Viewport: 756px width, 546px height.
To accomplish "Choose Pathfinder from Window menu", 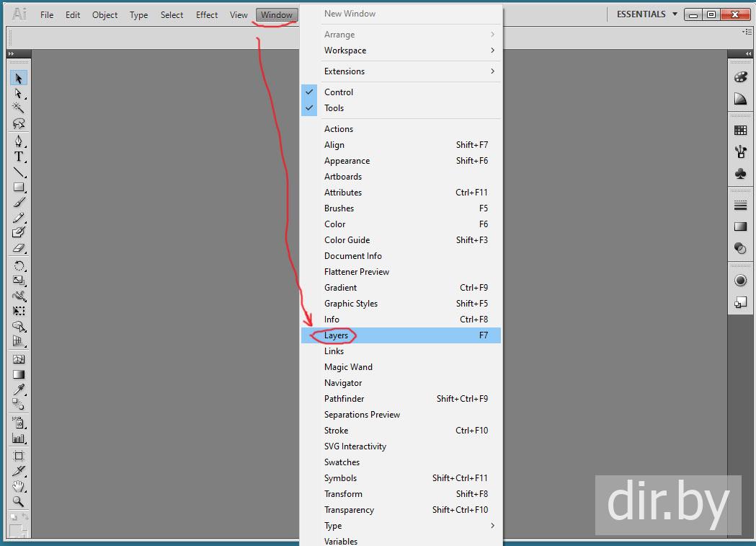I will point(401,399).
